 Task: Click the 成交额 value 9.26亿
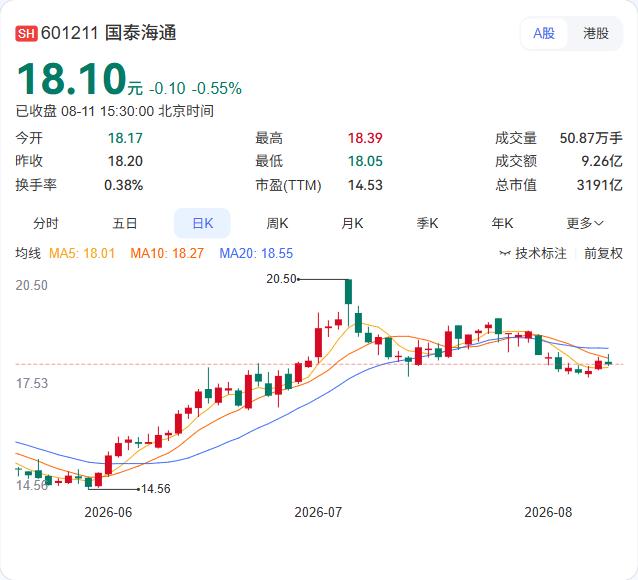click(x=602, y=161)
